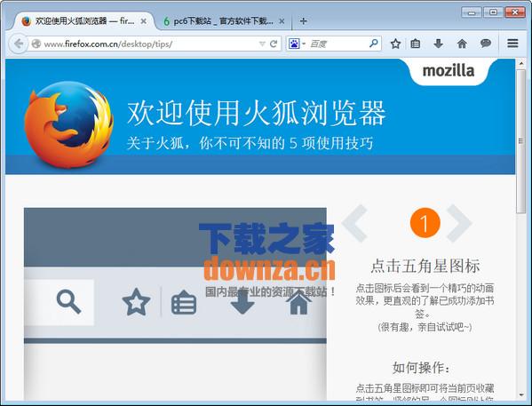Click the large bookmarks list icon in illustration
The height and width of the screenshot is (406, 532).
(x=184, y=302)
